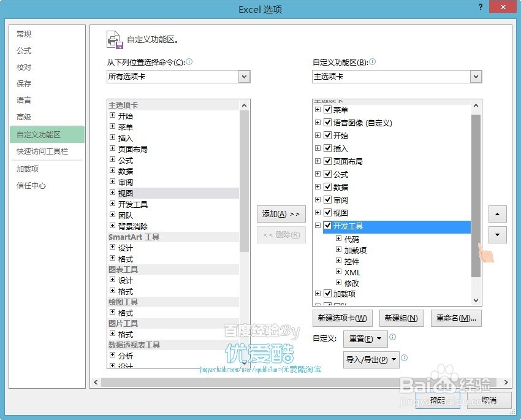Go to 保存 options category
Viewport: 521px width, 420px height.
click(24, 83)
